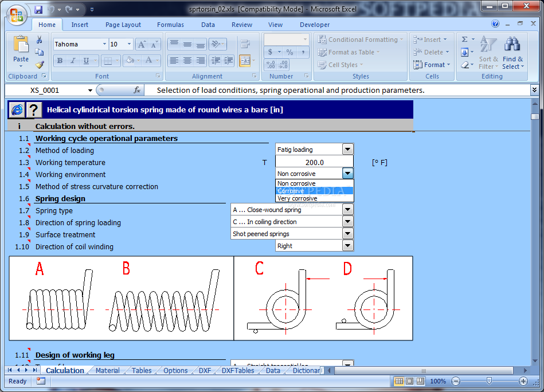Set middle vertical alignment
The image size is (544, 392).
[x=187, y=44]
